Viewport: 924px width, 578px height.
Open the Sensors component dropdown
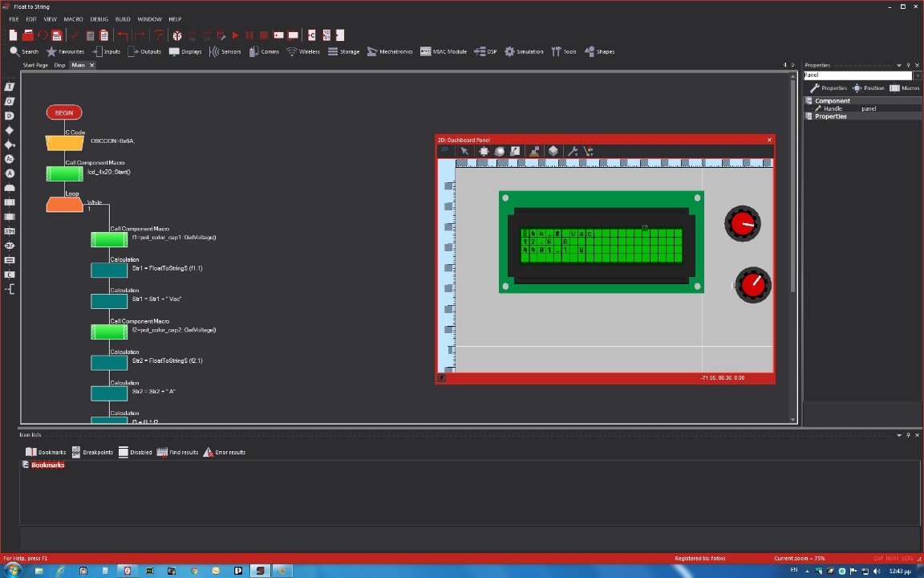pyautogui.click(x=225, y=52)
